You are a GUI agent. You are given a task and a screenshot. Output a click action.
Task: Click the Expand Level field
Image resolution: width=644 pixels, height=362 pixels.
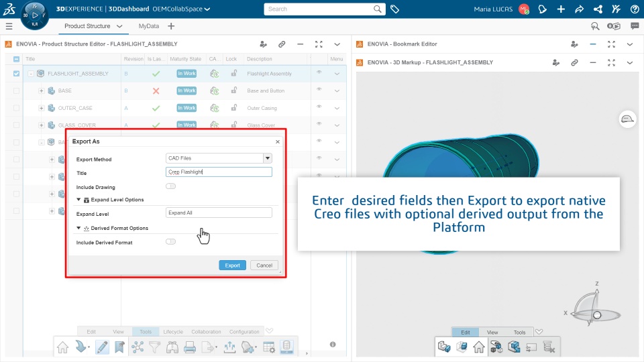coord(219,213)
